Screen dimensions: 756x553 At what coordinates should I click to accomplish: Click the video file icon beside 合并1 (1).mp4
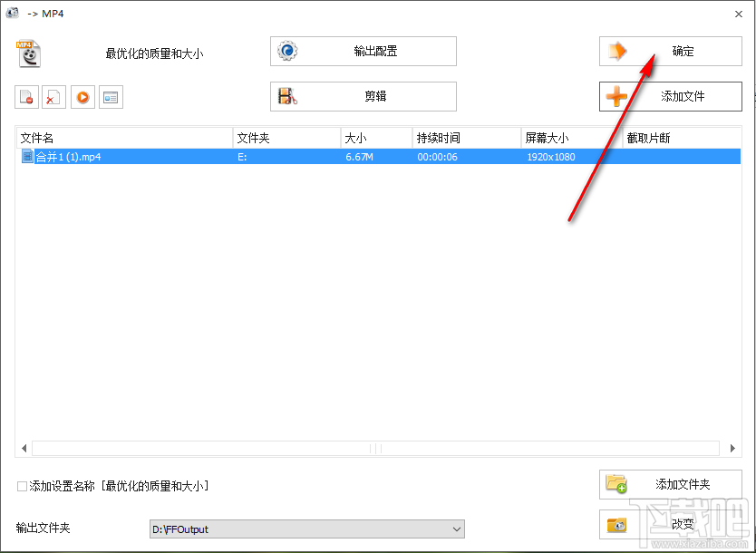coord(27,156)
